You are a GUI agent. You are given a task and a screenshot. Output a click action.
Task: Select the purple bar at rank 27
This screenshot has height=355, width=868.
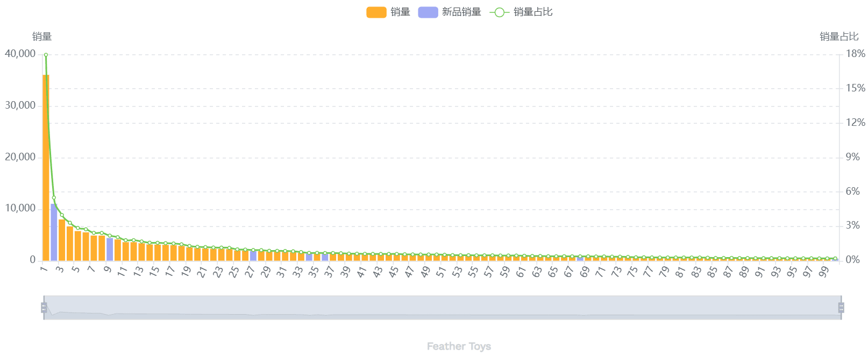(253, 255)
